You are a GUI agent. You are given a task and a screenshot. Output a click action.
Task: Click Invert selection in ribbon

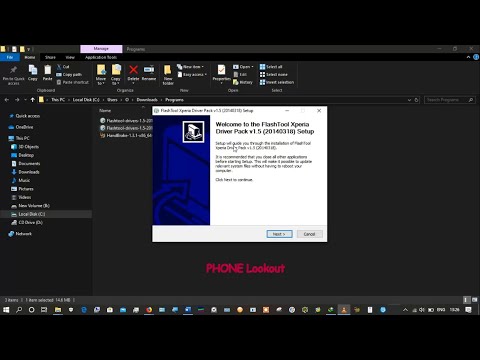click(x=277, y=82)
